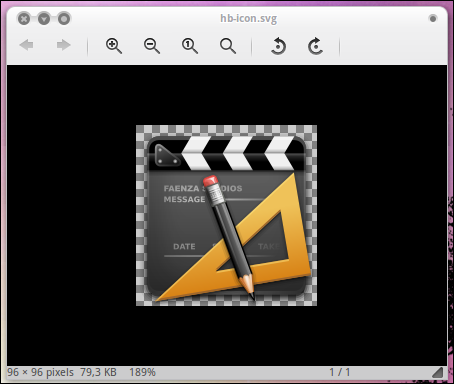Click the hb-icon.svg window title
This screenshot has height=384, width=454.
[248, 18]
